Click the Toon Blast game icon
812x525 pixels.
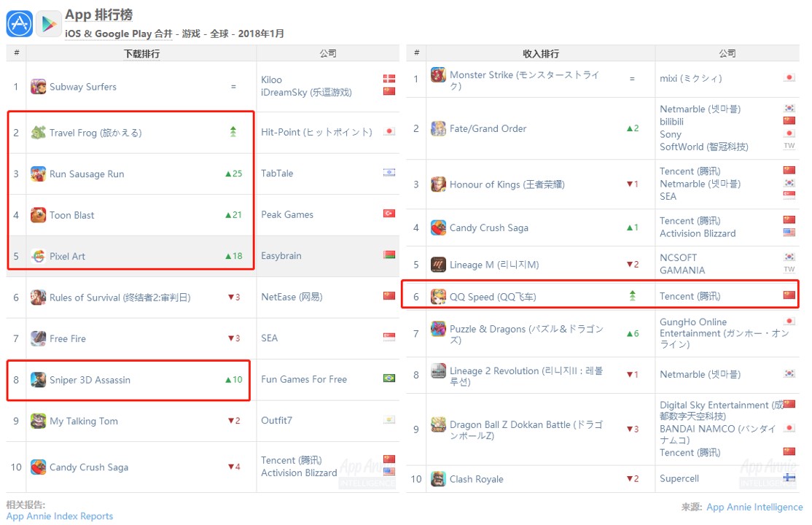click(x=39, y=214)
